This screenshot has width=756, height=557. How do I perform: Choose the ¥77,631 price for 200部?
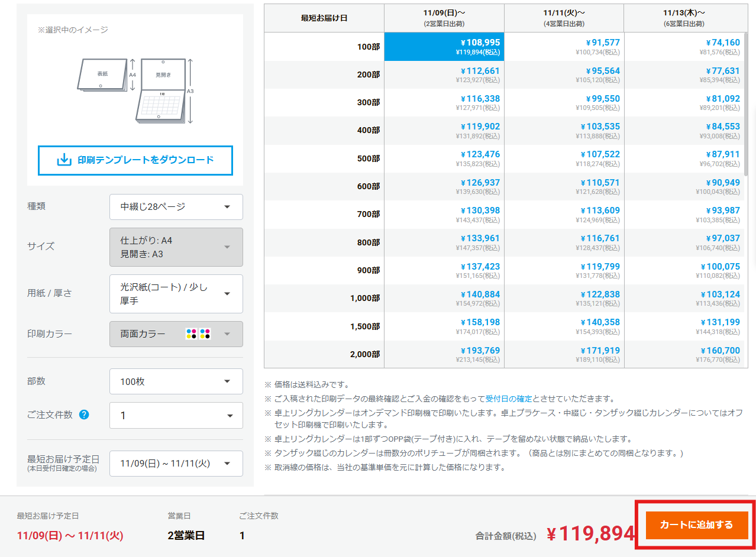[x=684, y=75]
